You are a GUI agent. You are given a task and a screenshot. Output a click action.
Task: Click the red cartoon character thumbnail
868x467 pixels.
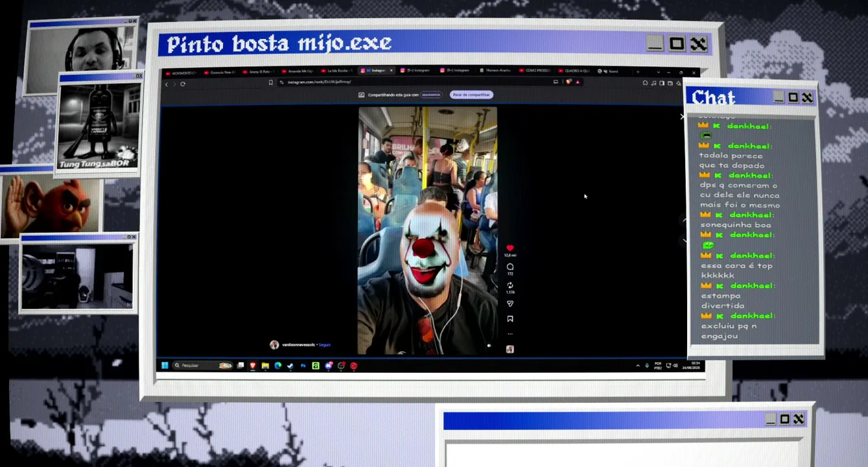52,204
